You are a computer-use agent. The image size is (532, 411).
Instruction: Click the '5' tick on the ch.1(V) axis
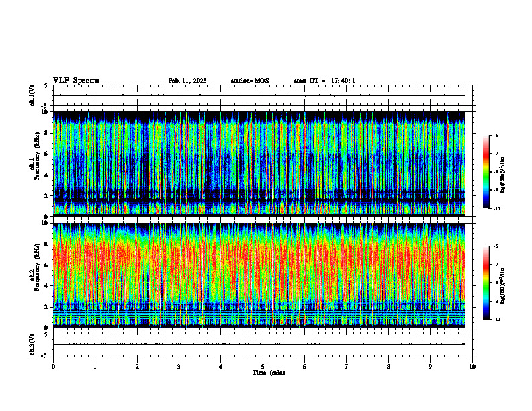click(46, 85)
